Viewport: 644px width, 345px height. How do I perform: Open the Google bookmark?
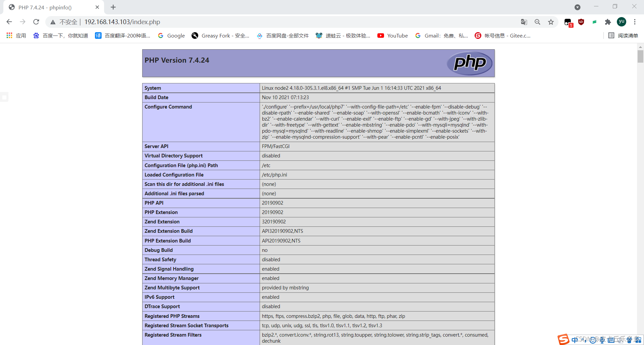coord(171,36)
